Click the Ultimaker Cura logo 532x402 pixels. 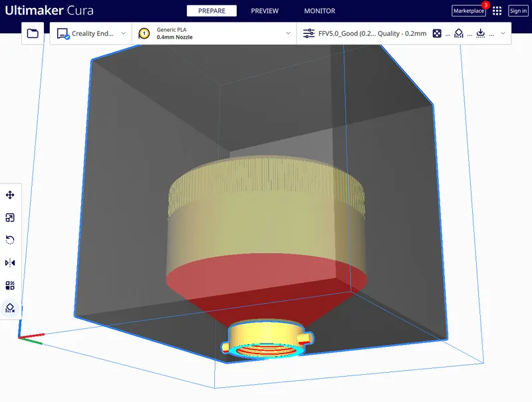point(49,11)
